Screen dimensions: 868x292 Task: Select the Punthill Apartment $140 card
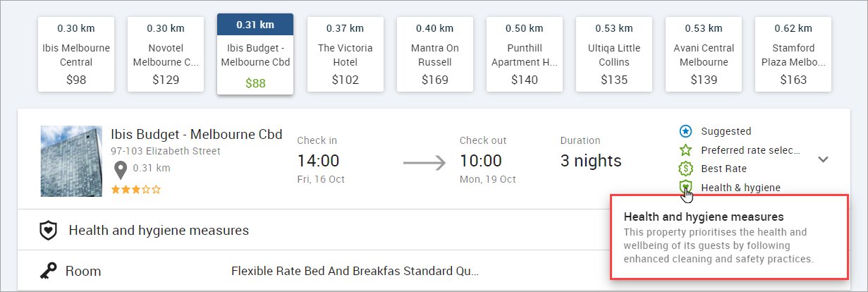pyautogui.click(x=525, y=54)
